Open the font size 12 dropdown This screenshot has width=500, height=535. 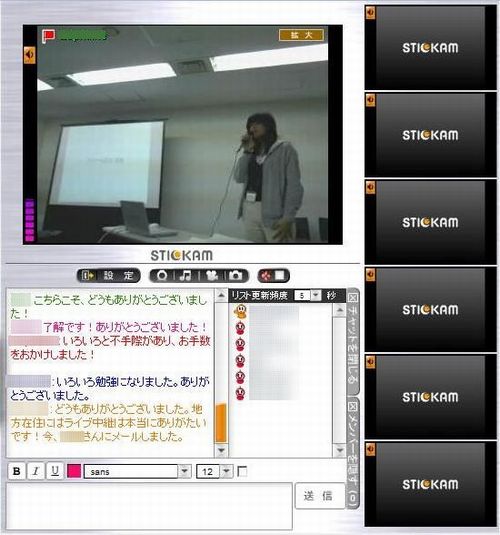pos(227,472)
